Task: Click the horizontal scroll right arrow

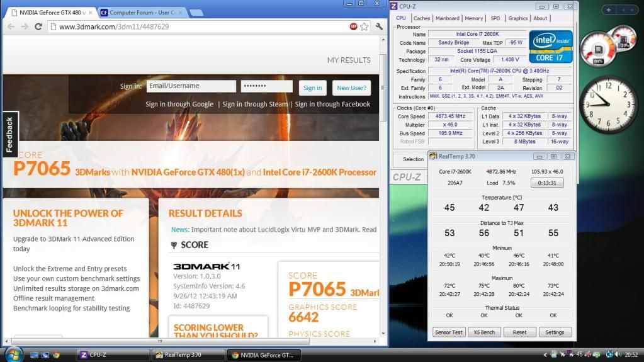Action: point(375,341)
